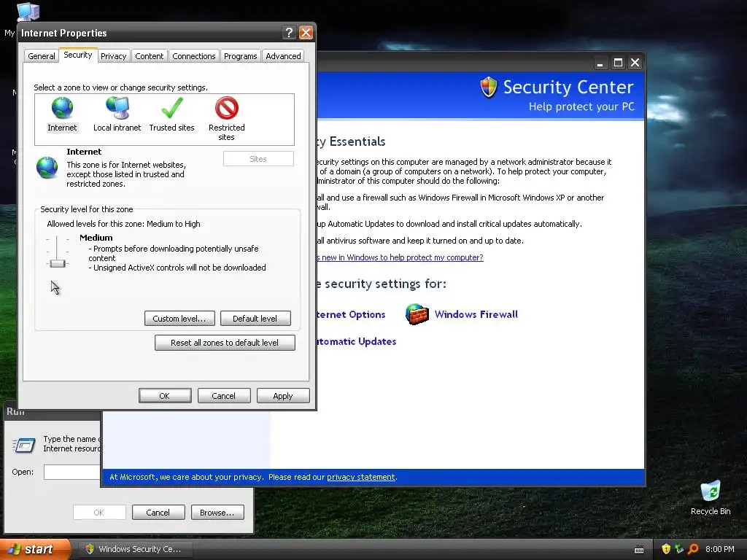
Task: Click the 8:00 PM taskbar clock
Action: pyautogui.click(x=720, y=549)
